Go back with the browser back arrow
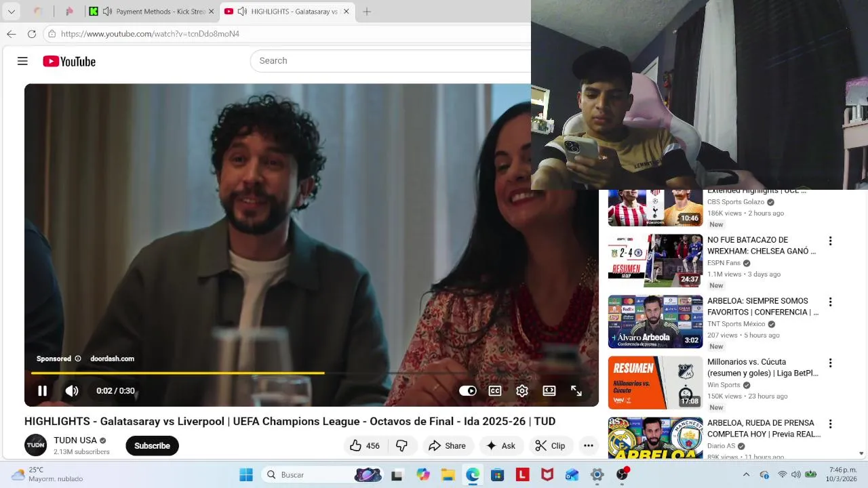 [12, 34]
